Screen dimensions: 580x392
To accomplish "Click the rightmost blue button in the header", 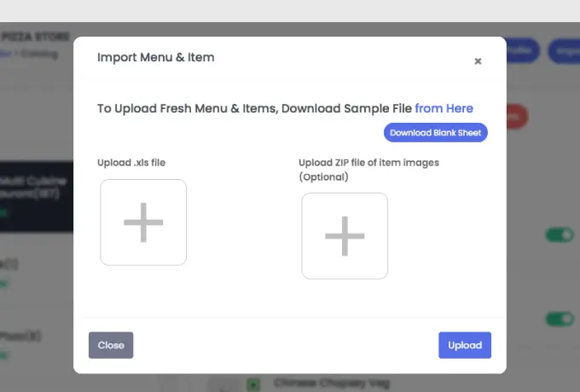I will tap(565, 50).
